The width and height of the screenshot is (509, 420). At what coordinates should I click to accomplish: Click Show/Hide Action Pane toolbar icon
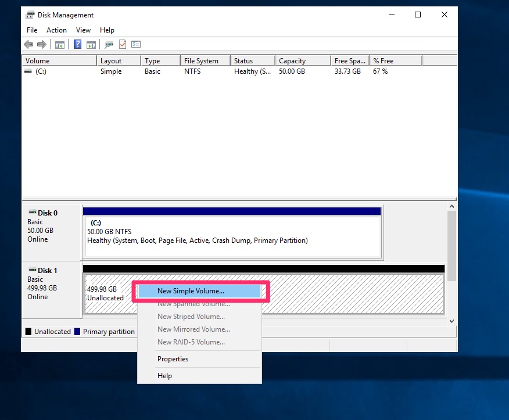pos(91,45)
